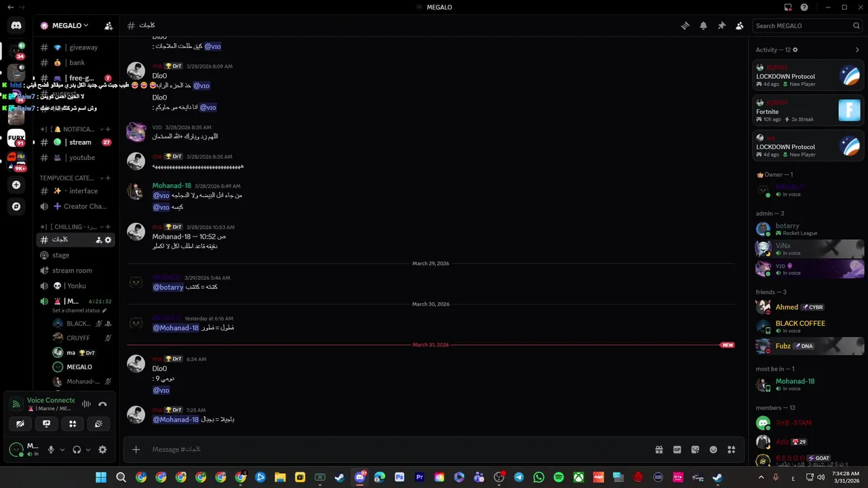Open the Threads icon in channel header
The width and height of the screenshot is (868, 488).
[685, 26]
